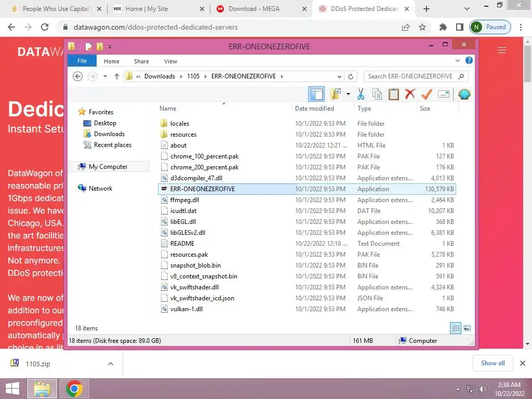Click the Paste clipboard icon

point(394,95)
